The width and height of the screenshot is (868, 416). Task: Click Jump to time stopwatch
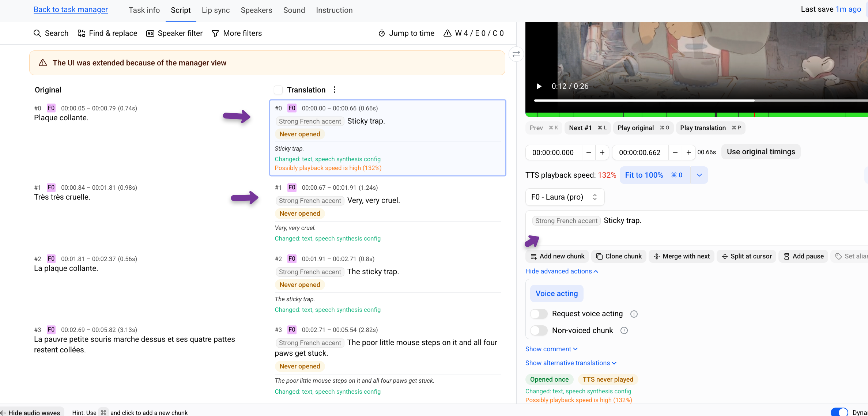pos(406,33)
